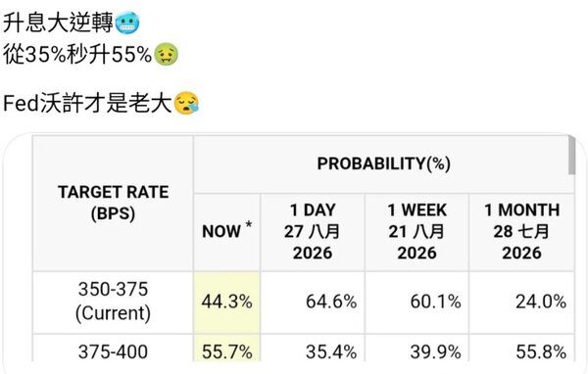Select the NOW column header
This screenshot has width=588, height=374.
227,232
